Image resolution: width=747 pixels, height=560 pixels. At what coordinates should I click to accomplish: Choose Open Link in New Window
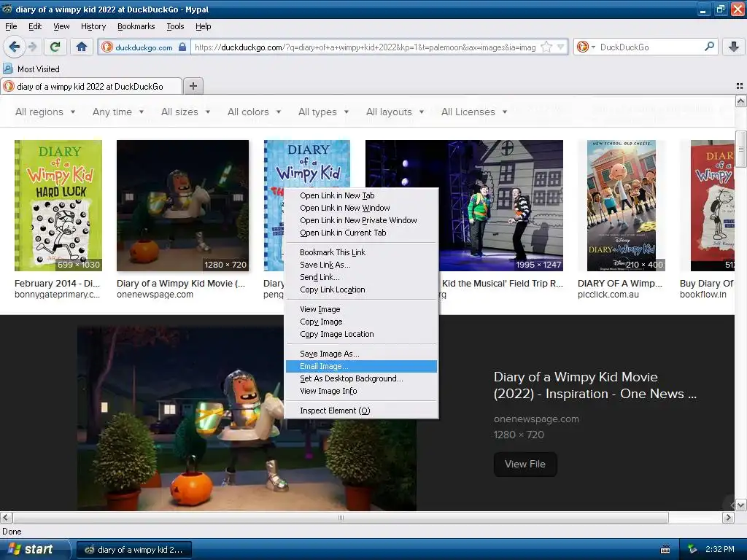coord(361,208)
